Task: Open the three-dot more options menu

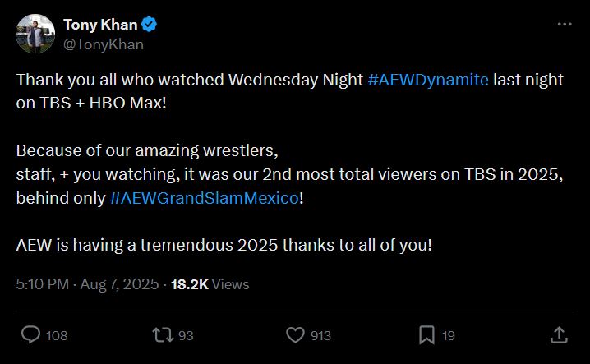Action: [x=564, y=25]
